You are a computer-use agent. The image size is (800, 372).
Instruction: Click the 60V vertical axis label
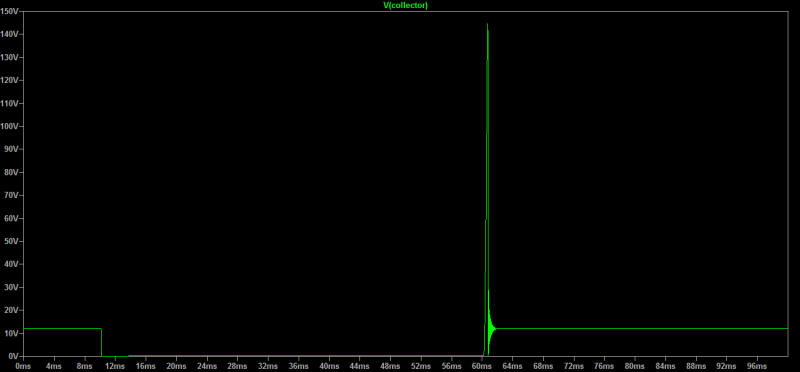coord(12,218)
